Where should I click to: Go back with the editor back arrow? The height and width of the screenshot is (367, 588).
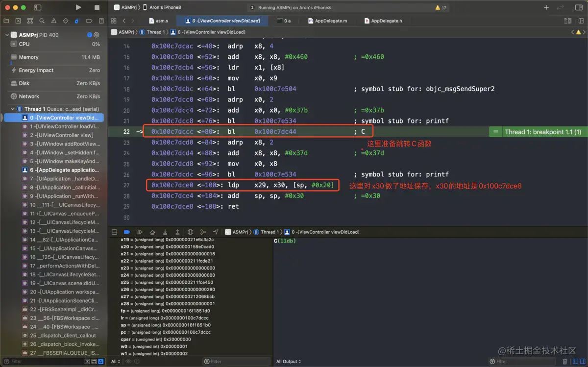124,21
